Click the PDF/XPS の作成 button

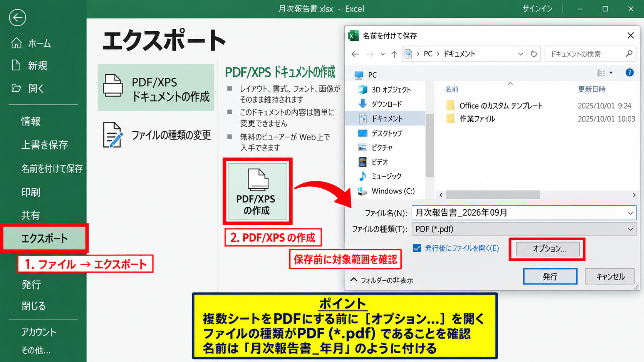[x=257, y=191]
